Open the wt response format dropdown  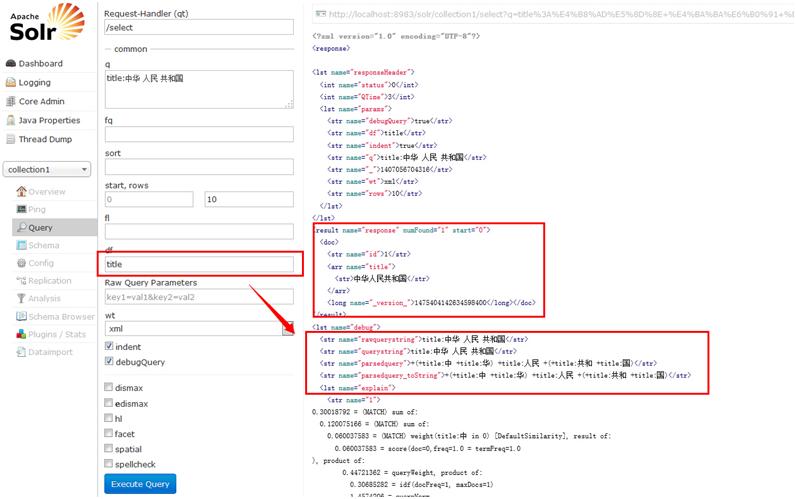pos(199,328)
